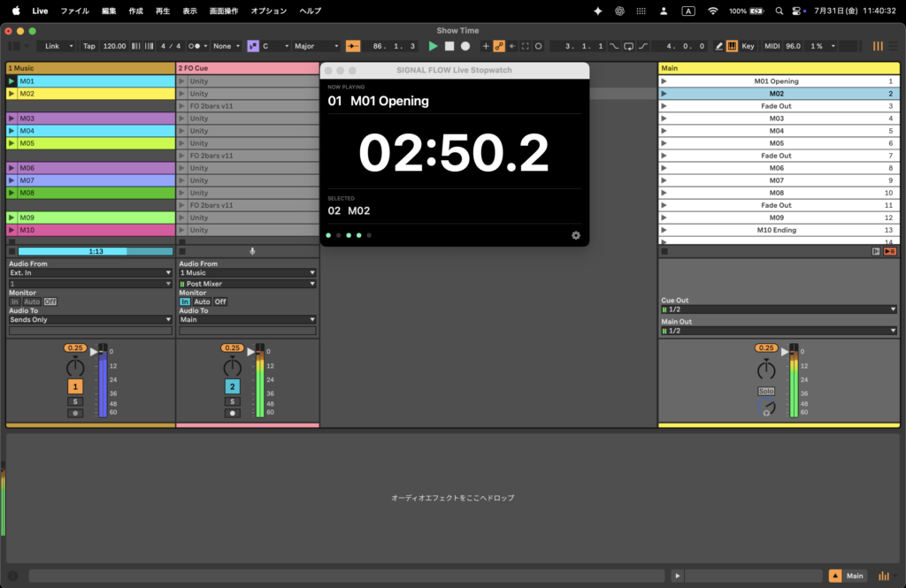
Task: Click the 120.00 tempo field
Action: click(x=114, y=46)
